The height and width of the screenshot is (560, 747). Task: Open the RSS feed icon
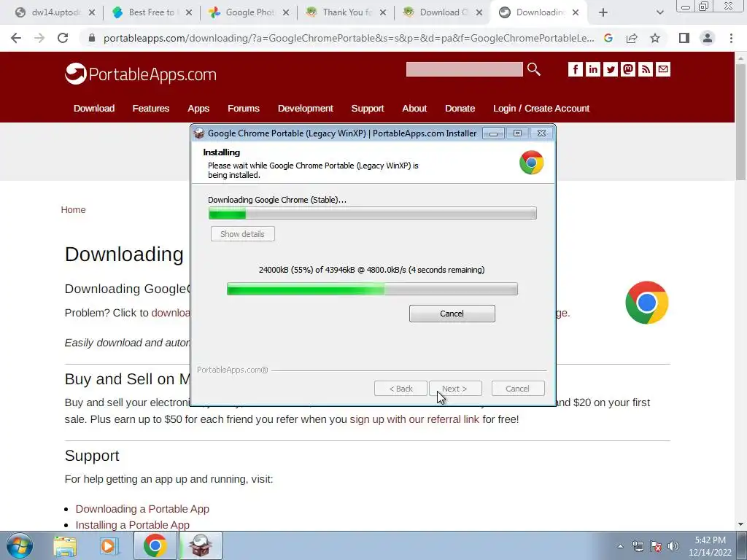[x=646, y=69]
